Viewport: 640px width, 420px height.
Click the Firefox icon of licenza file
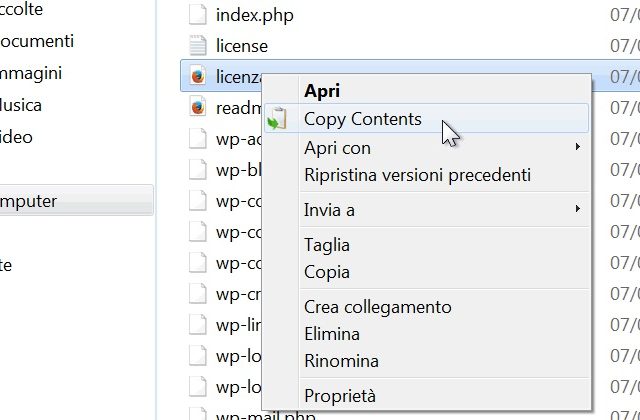point(197,76)
